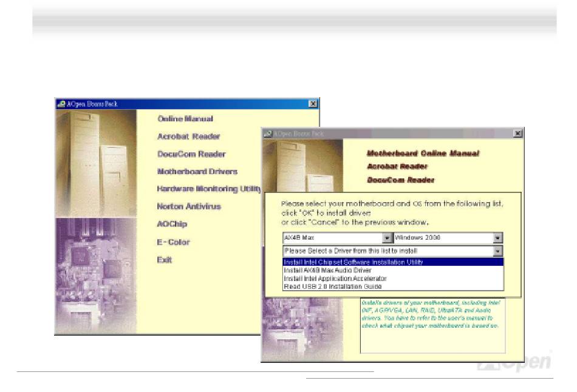Click the 'Please Select a Driver' combo field
The image size is (577, 392).
[x=392, y=251]
